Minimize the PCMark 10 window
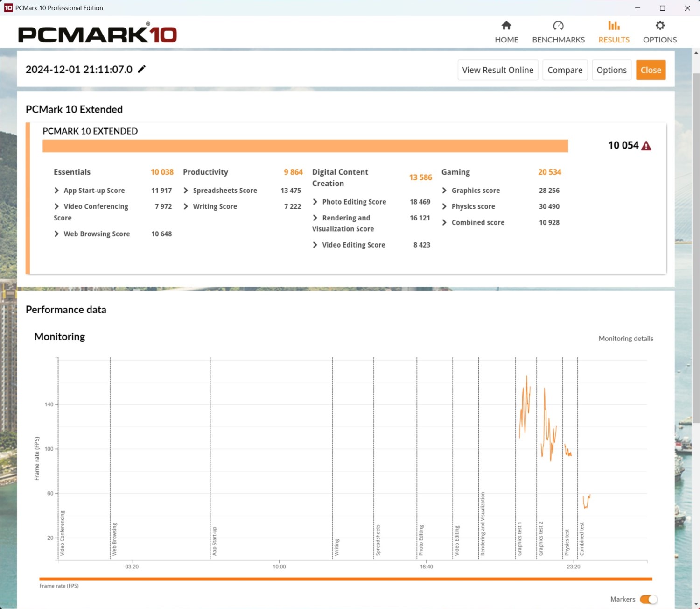The height and width of the screenshot is (609, 700). tap(637, 8)
